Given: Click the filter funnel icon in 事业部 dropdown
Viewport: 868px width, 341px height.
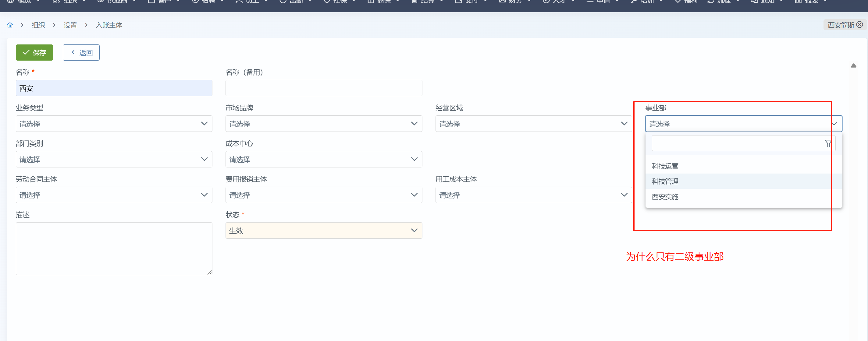Looking at the screenshot, I should (x=828, y=144).
